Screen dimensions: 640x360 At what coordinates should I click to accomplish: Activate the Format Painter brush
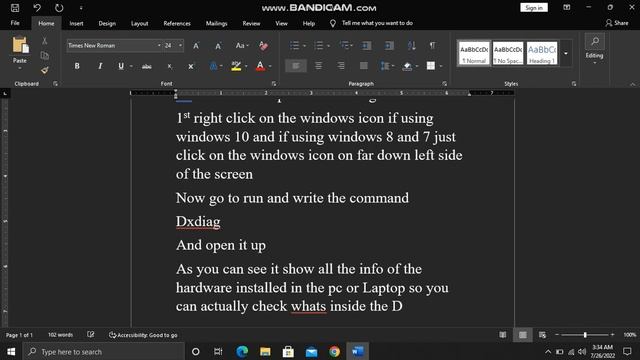pyautogui.click(x=44, y=70)
